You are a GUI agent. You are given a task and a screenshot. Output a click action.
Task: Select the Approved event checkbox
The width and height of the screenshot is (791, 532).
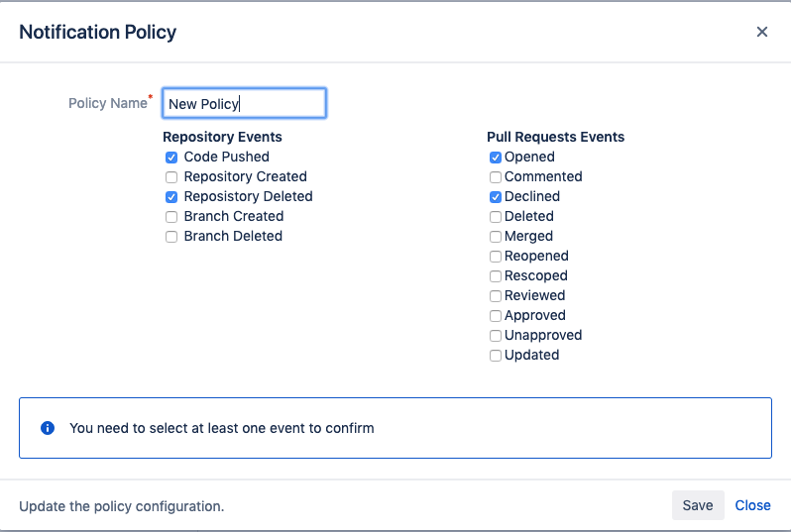[x=496, y=316]
